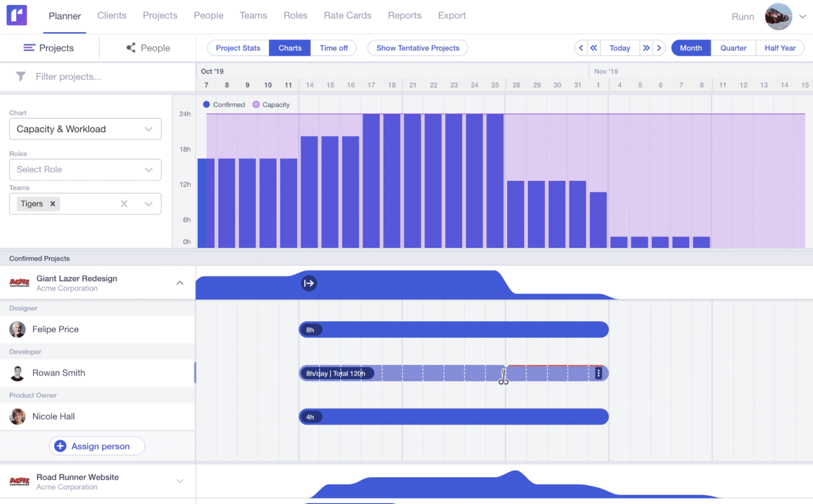Switch to the Charts tab
This screenshot has height=504, width=813.
tap(289, 48)
